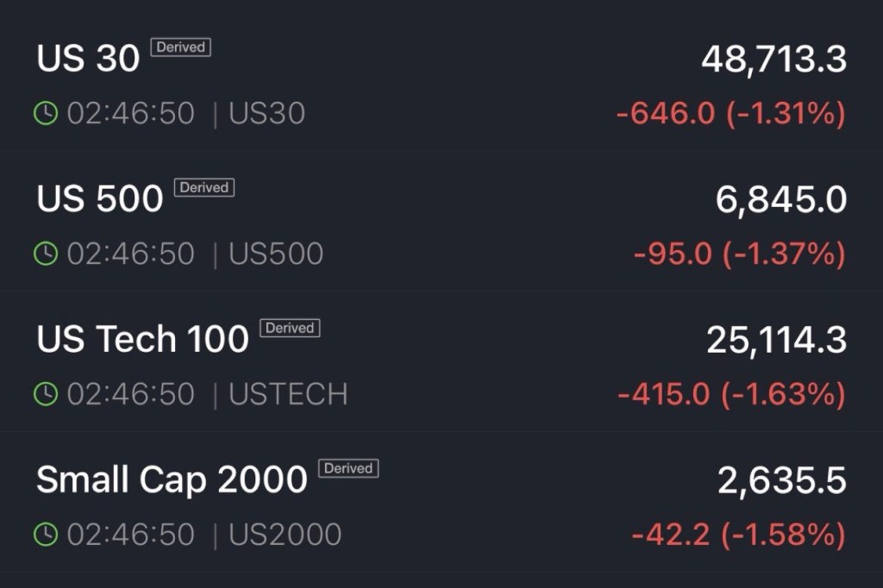
Task: Click the Derived badge beside US Tech 100
Action: pyautogui.click(x=291, y=328)
